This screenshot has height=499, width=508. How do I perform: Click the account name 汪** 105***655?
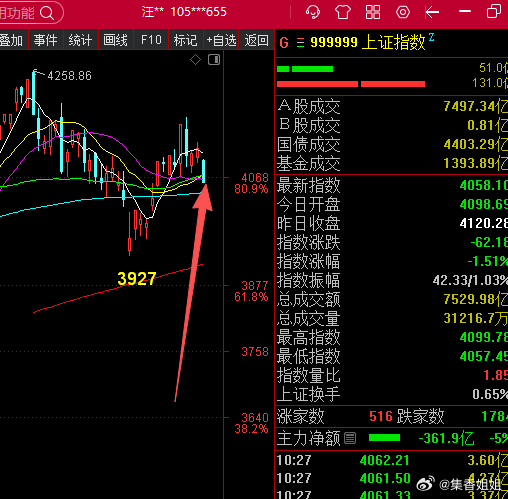pyautogui.click(x=184, y=12)
